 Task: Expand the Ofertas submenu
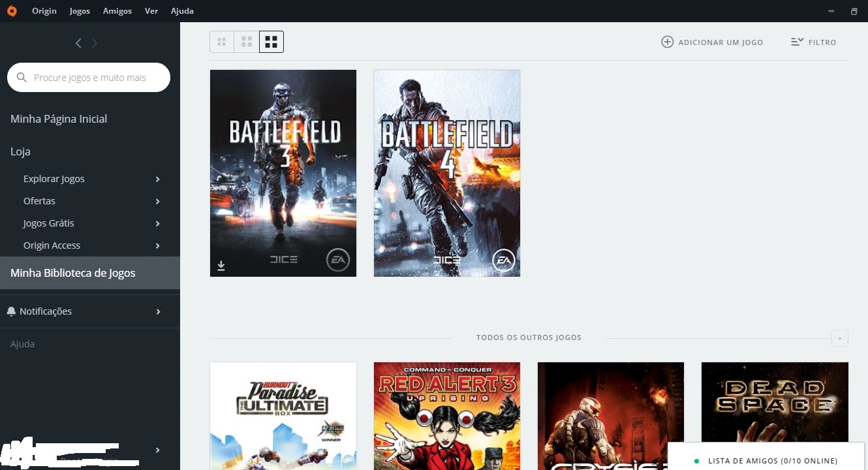(157, 201)
